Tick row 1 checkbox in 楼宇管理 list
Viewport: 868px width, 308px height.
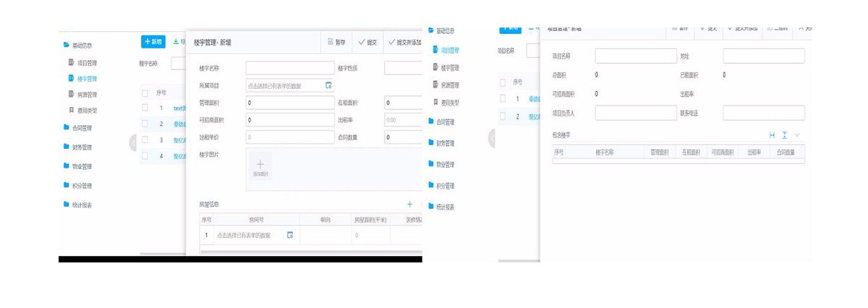[x=145, y=108]
